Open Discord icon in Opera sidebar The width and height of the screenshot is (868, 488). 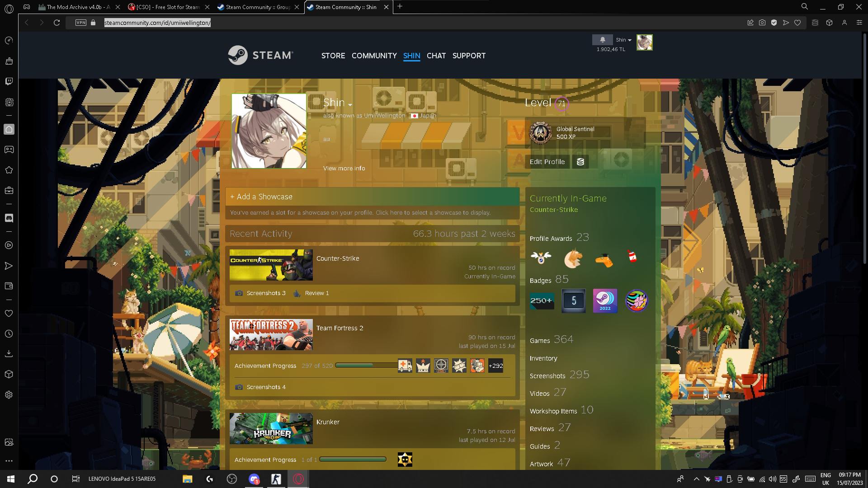9,218
